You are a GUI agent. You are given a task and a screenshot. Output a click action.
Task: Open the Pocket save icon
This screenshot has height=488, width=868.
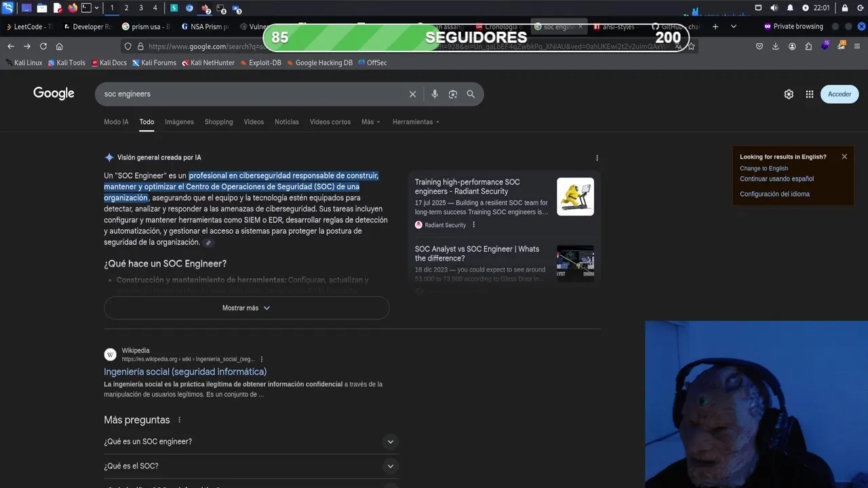click(x=759, y=46)
